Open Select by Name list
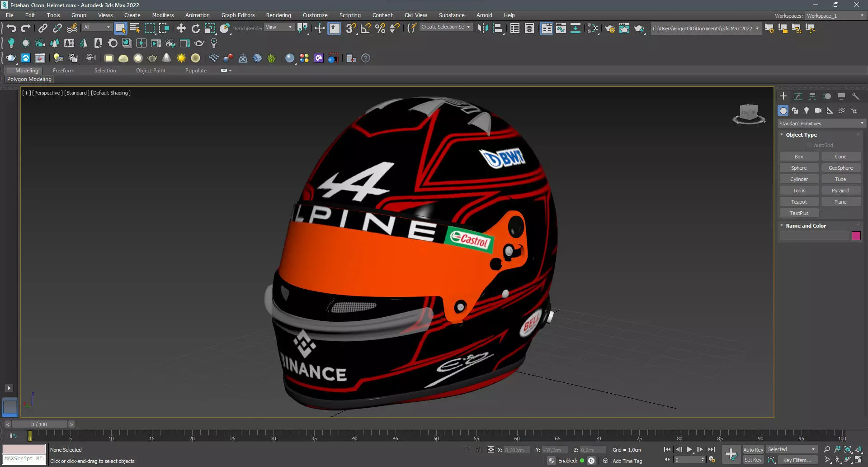868x467 pixels. click(135, 29)
